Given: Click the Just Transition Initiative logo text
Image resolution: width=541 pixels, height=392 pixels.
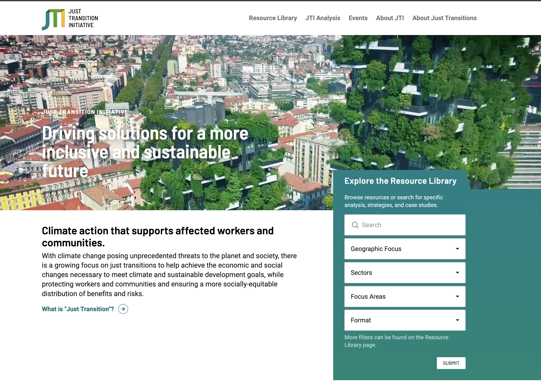Looking at the screenshot, I should [x=83, y=18].
